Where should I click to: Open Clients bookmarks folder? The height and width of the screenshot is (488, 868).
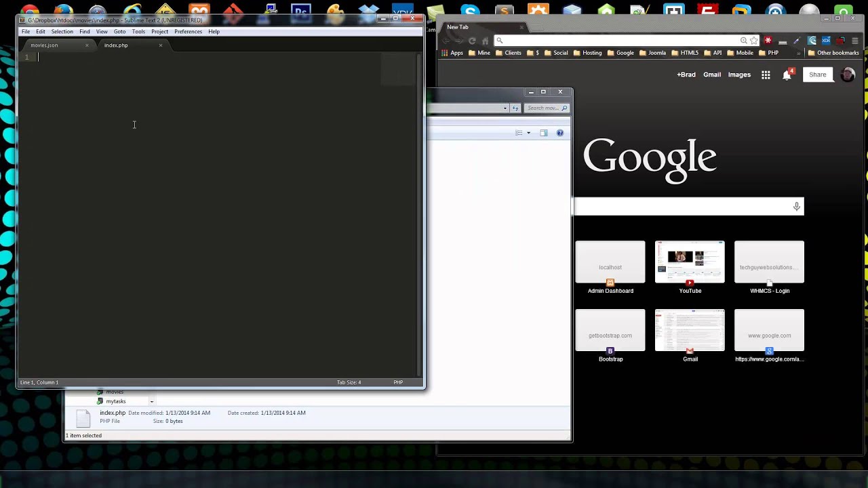pos(509,53)
